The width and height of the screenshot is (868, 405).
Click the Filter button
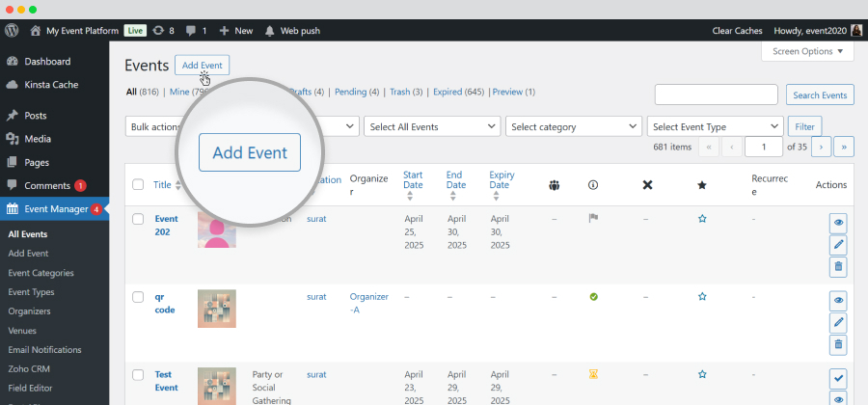[x=805, y=126]
